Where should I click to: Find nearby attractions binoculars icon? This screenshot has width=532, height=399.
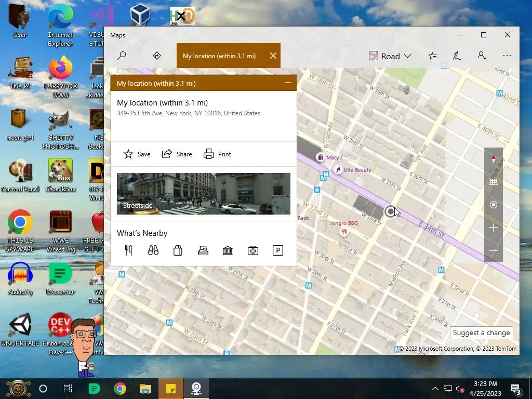[x=153, y=250]
